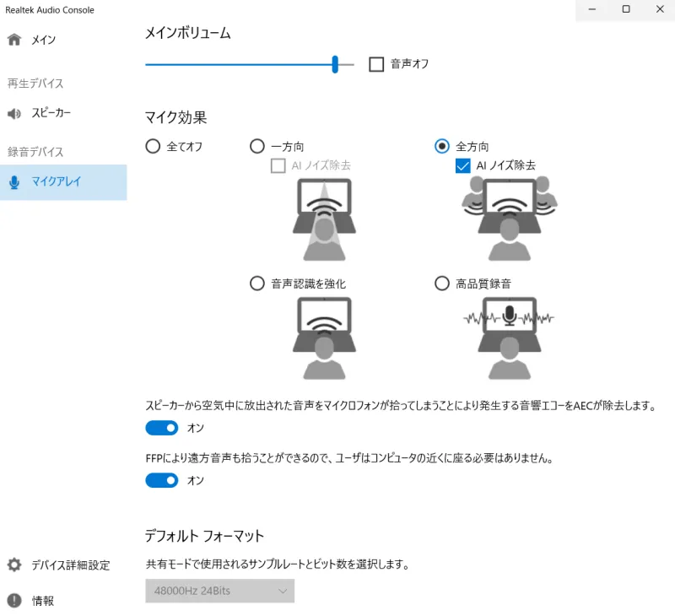Screen dimensions: 675x616
Task: Choose the 音声認識を強化 mode
Action: pyautogui.click(x=256, y=284)
